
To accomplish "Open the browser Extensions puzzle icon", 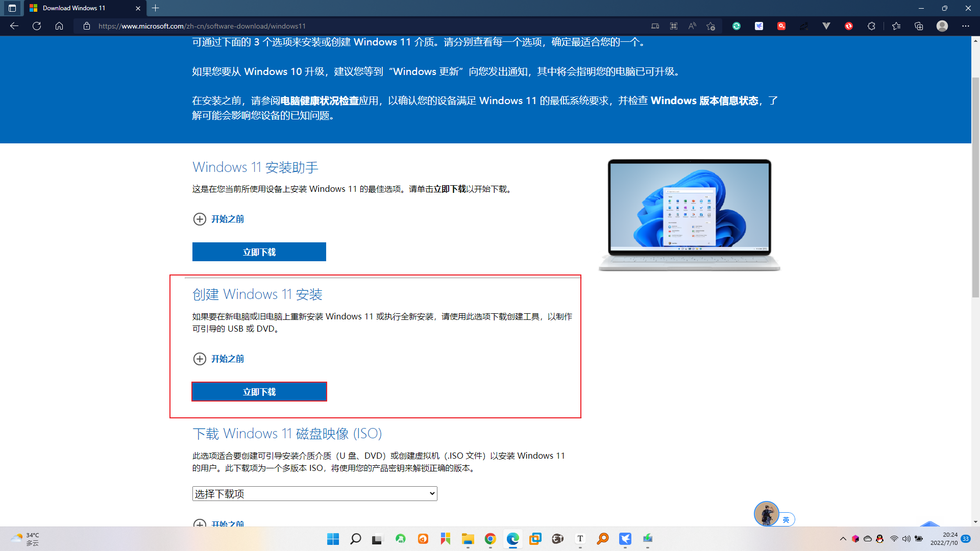I will [x=871, y=26].
